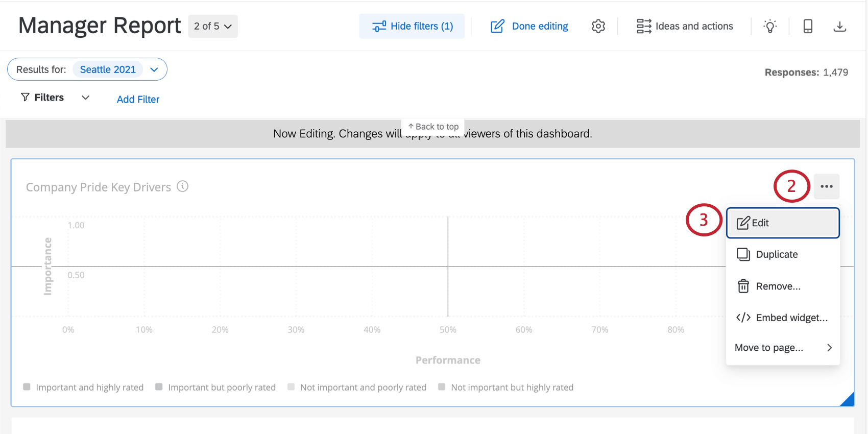
Task: Toggle 'Important but poorly rated' legend item
Action: [x=215, y=387]
